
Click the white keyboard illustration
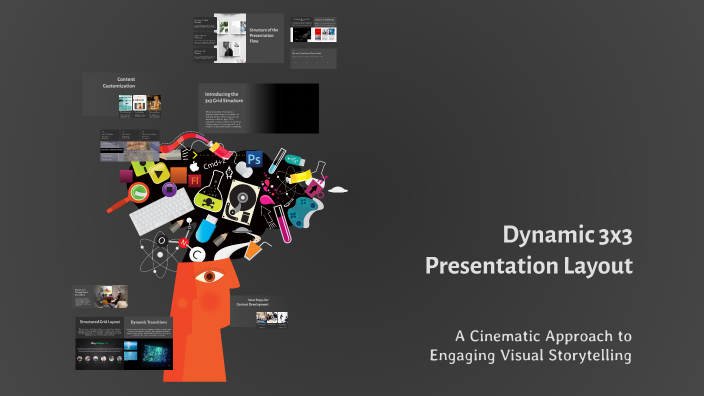click(x=162, y=211)
